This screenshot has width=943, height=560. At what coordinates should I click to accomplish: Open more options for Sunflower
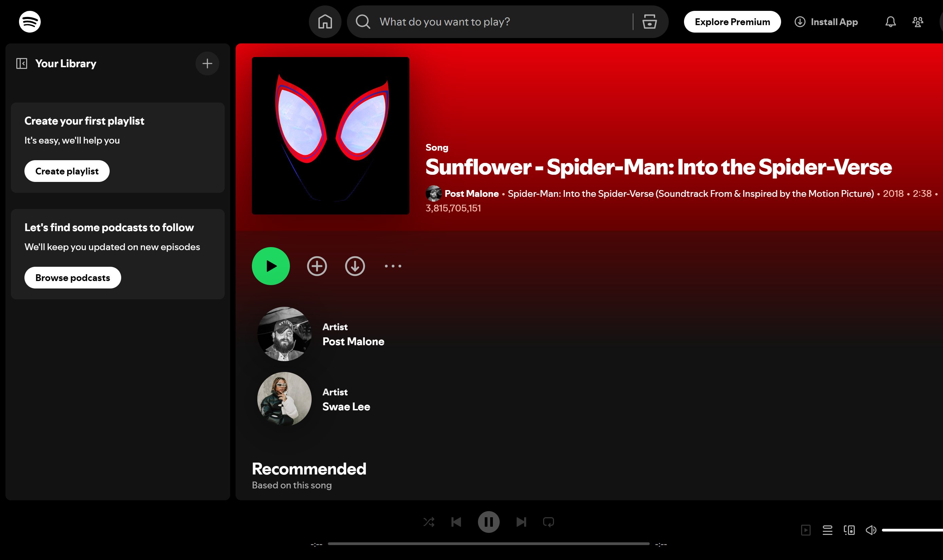[393, 266]
